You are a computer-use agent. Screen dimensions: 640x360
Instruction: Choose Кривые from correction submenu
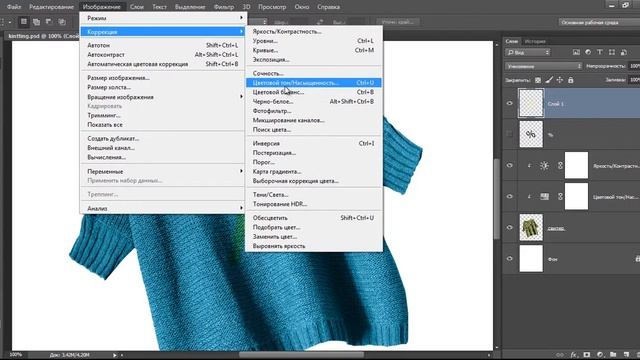click(313, 50)
